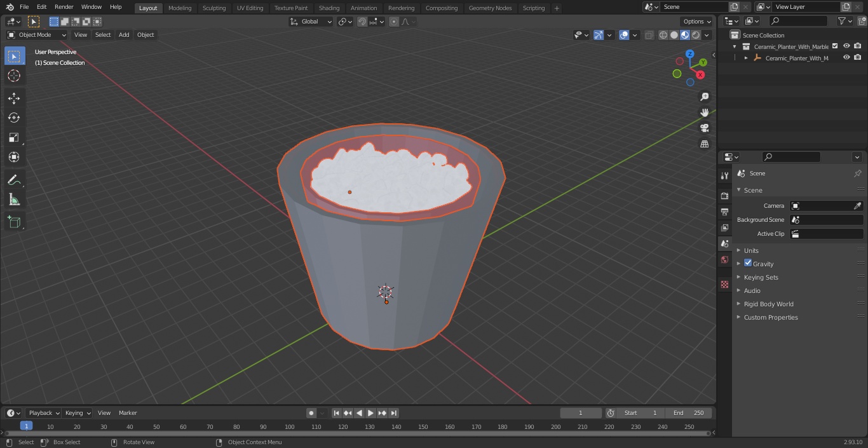Select the Measure tool

(14, 200)
